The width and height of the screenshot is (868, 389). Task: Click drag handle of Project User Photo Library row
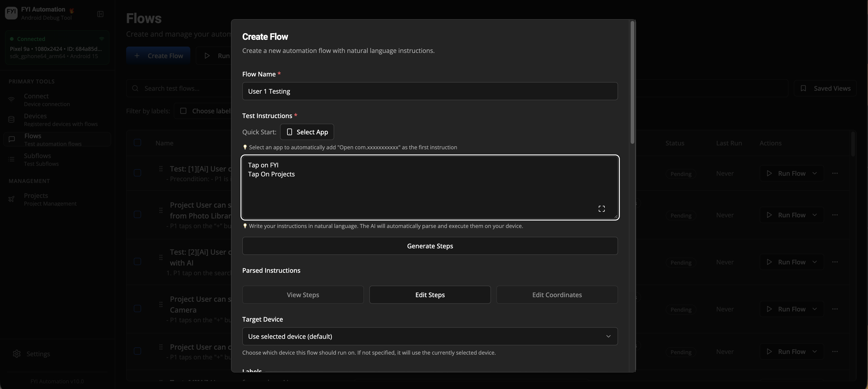tap(161, 210)
